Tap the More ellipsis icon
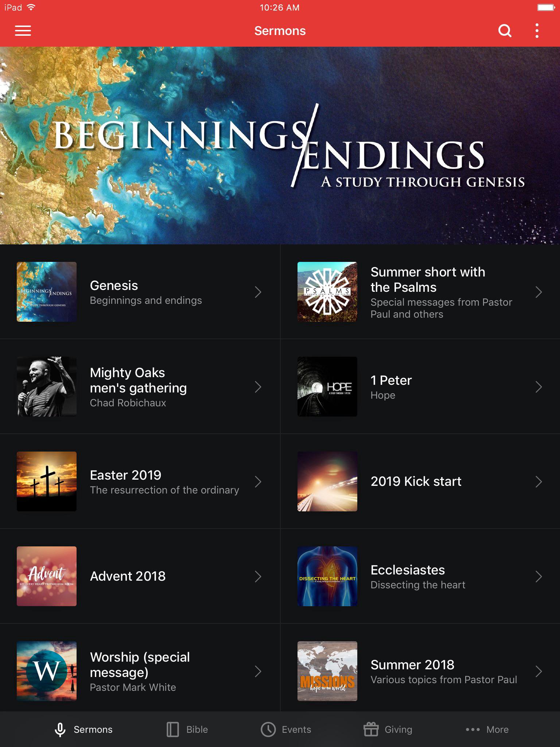This screenshot has height=747, width=560. click(x=473, y=729)
